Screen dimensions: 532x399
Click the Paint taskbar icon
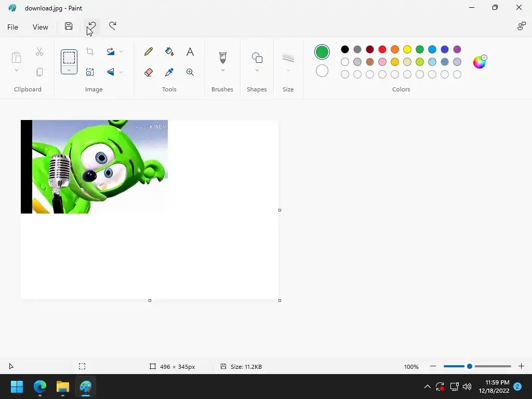86,387
